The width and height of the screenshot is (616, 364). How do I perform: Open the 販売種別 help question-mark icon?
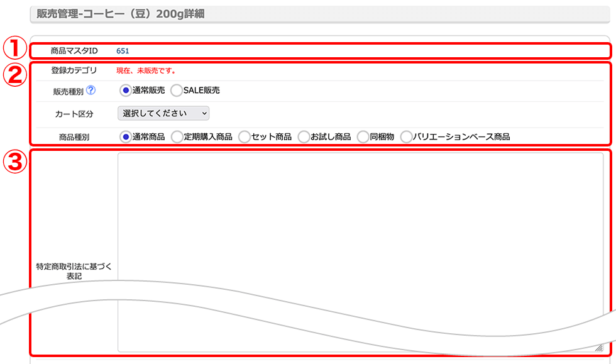(x=91, y=90)
